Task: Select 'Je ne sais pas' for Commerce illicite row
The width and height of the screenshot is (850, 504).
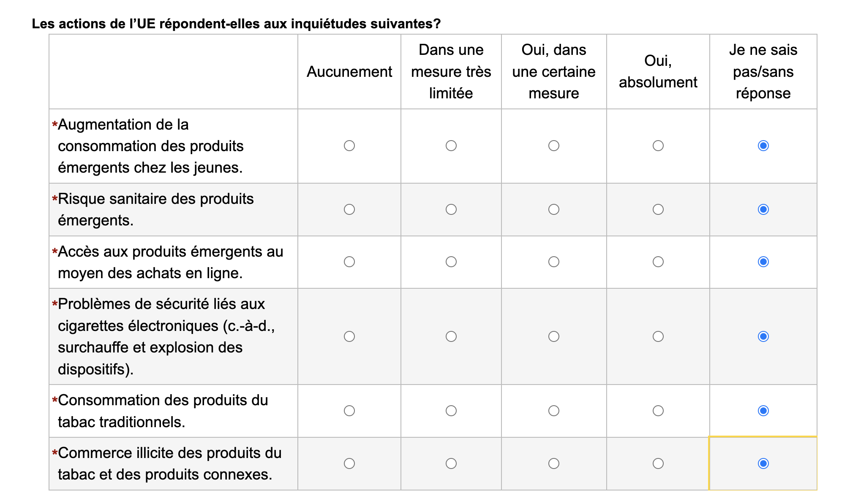Action: 763,463
